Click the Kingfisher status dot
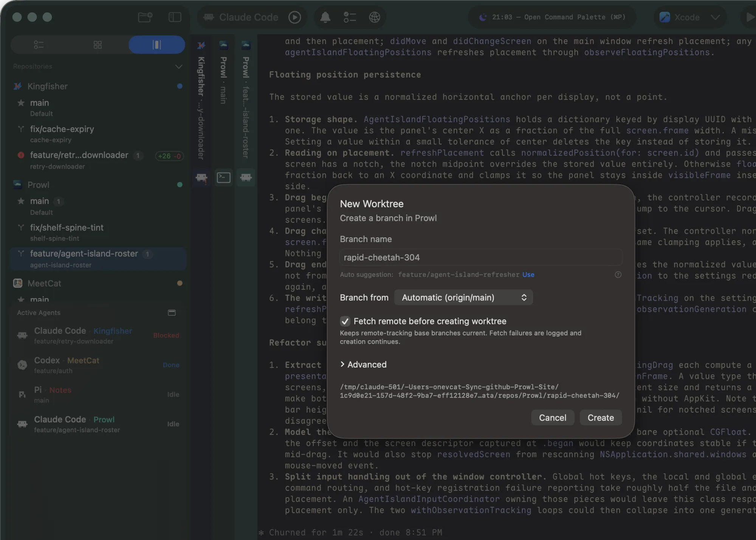Screen dimensions: 756x540 (180, 86)
